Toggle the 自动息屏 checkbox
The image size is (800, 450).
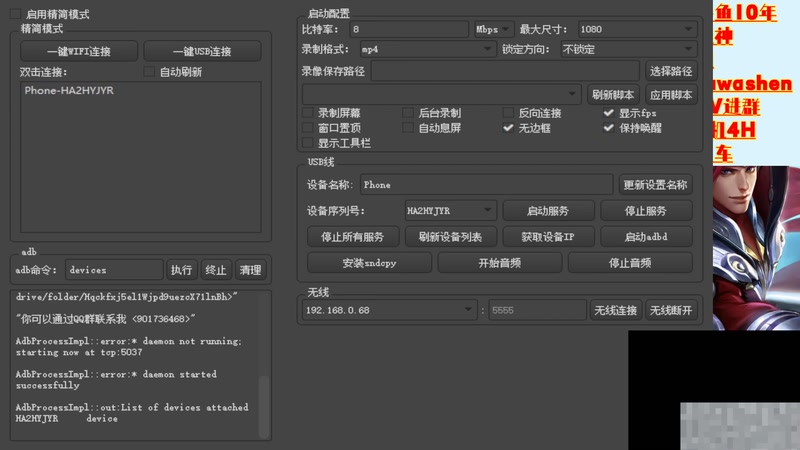408,128
